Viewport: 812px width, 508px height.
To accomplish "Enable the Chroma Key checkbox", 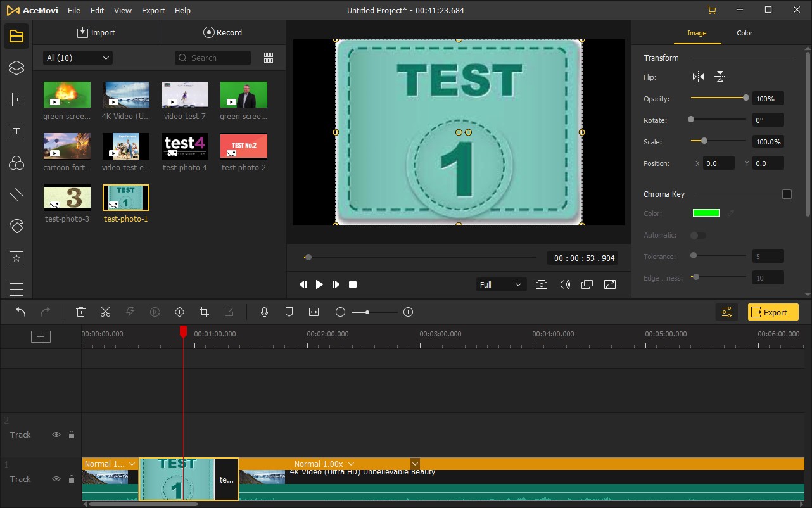I will click(787, 194).
